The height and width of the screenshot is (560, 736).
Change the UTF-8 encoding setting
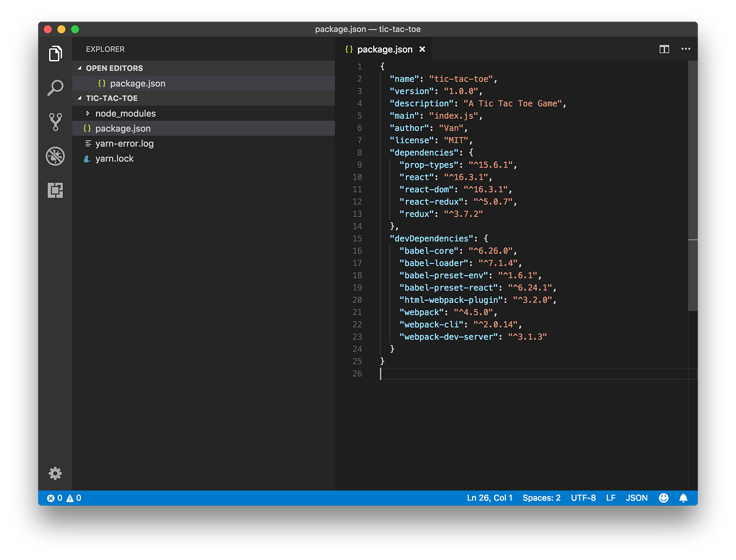click(583, 498)
